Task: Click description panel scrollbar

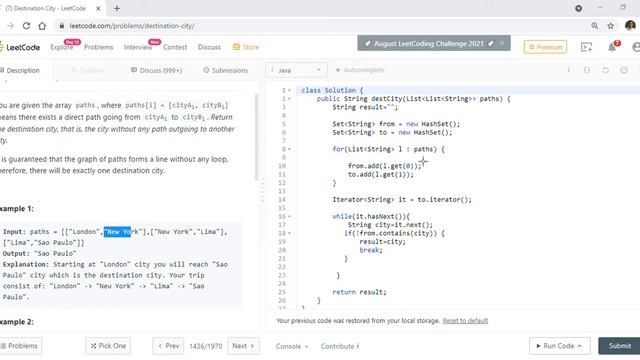Action: pyautogui.click(x=256, y=137)
